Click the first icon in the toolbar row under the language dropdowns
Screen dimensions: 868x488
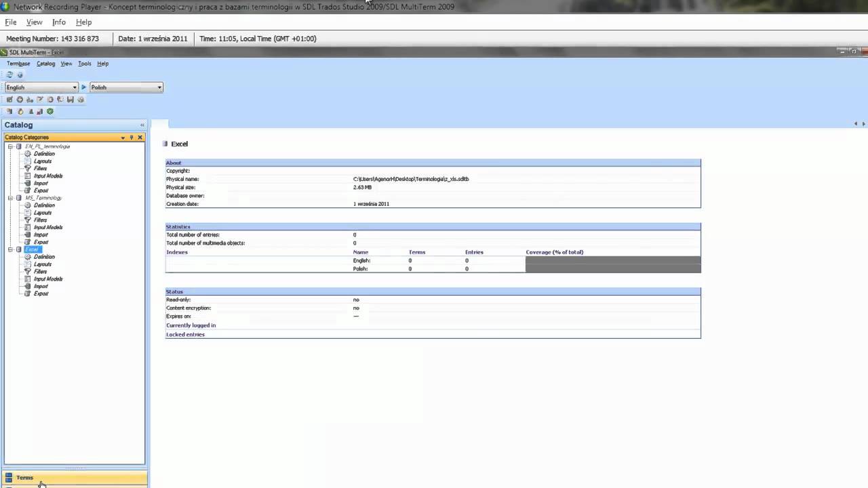tap(9, 100)
